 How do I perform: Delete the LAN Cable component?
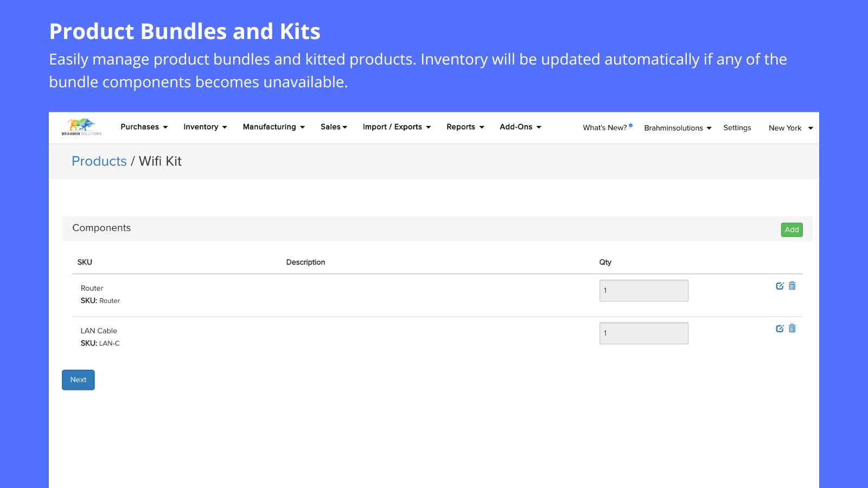792,329
